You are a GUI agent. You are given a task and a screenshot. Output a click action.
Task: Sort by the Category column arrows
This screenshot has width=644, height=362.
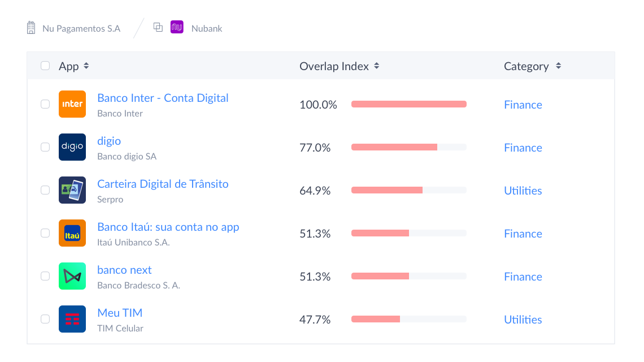558,66
